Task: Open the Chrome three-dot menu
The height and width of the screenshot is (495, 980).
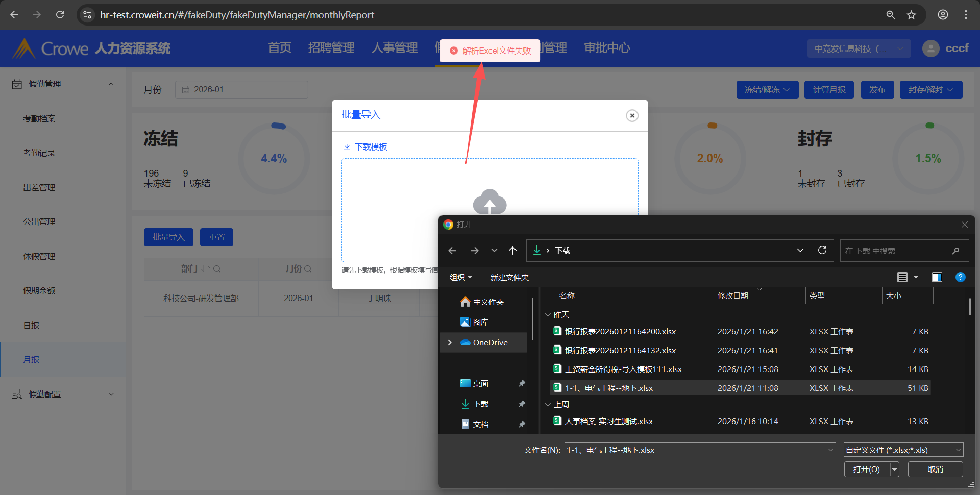Action: [x=966, y=15]
